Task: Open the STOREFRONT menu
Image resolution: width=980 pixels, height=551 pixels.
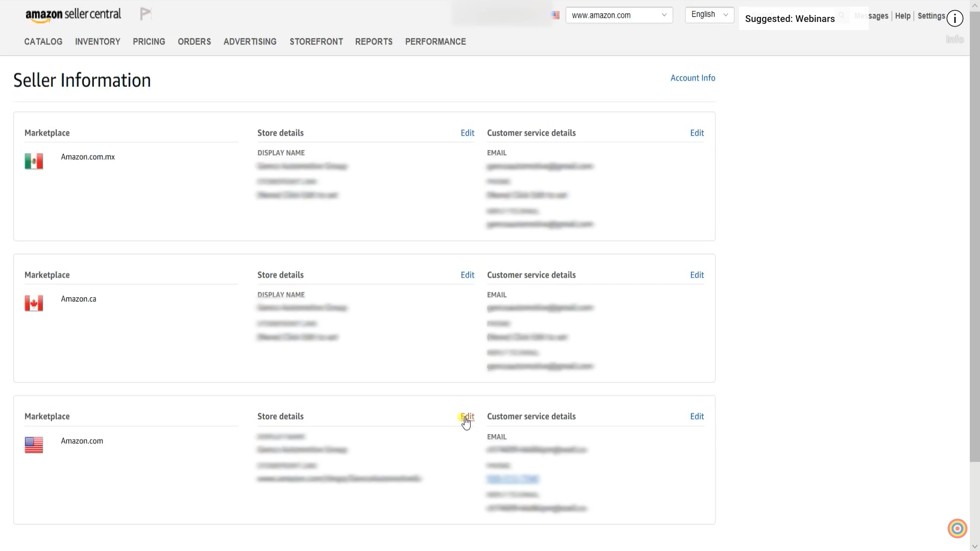Action: 316,42
